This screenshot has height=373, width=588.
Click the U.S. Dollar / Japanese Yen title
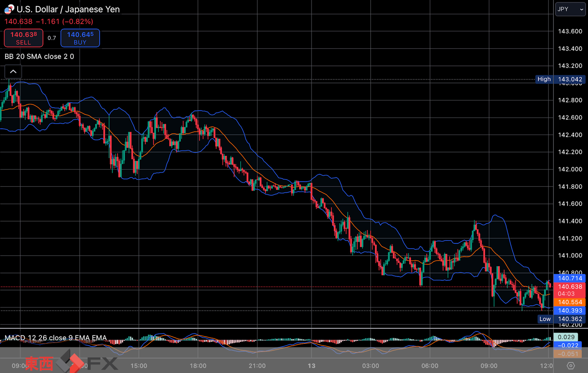coord(68,9)
